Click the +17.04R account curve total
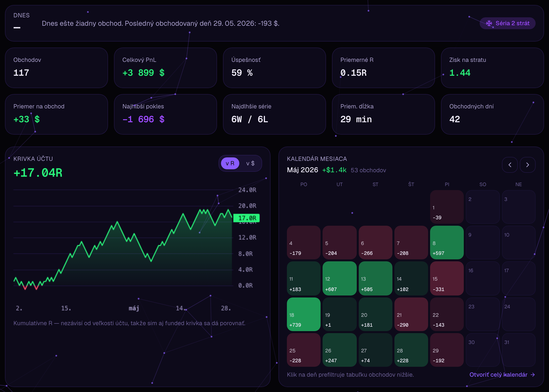Viewport: 549px width, 392px height. point(38,173)
